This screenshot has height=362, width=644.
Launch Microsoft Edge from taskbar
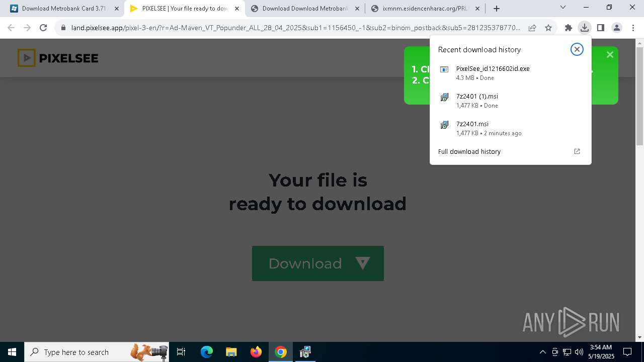[x=207, y=352]
